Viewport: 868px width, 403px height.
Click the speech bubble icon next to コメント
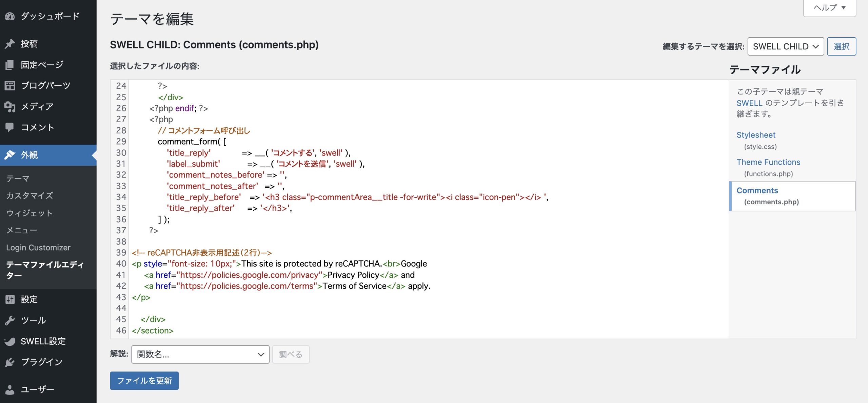(10, 127)
